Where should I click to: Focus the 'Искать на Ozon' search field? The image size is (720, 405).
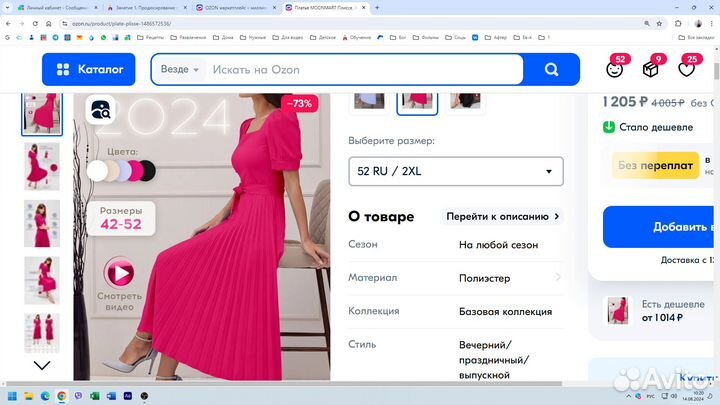pos(365,70)
